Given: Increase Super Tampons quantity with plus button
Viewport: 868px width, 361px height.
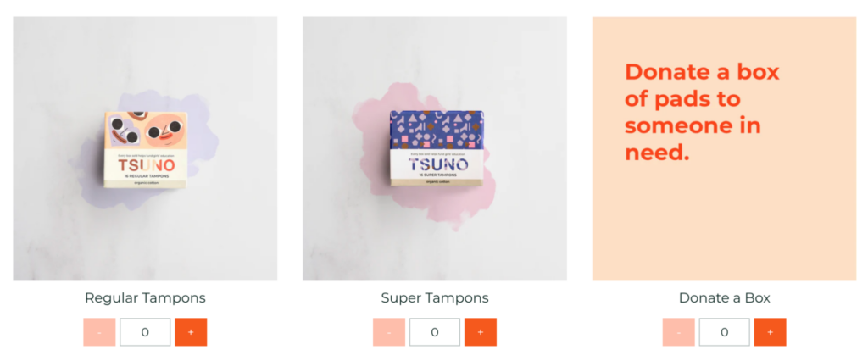Looking at the screenshot, I should [x=481, y=332].
